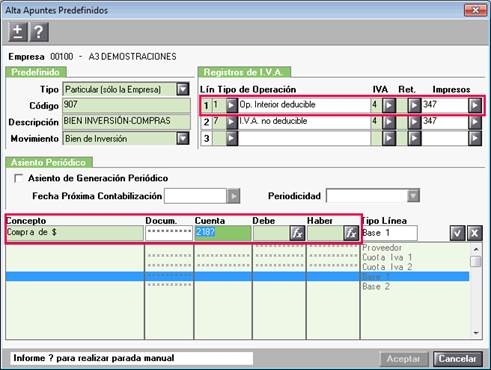The width and height of the screenshot is (491, 370).
Task: Toggle Asiento de Generación Periódico checkbox
Action: [x=19, y=178]
